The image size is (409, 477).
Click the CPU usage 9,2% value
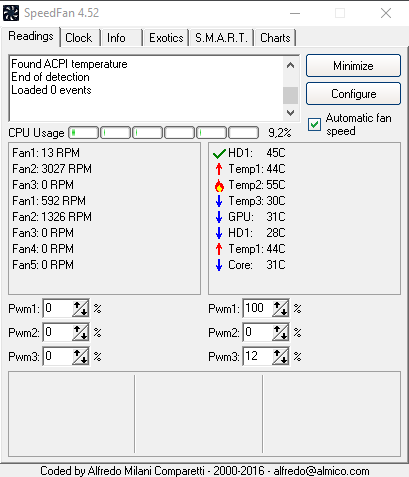coord(280,133)
